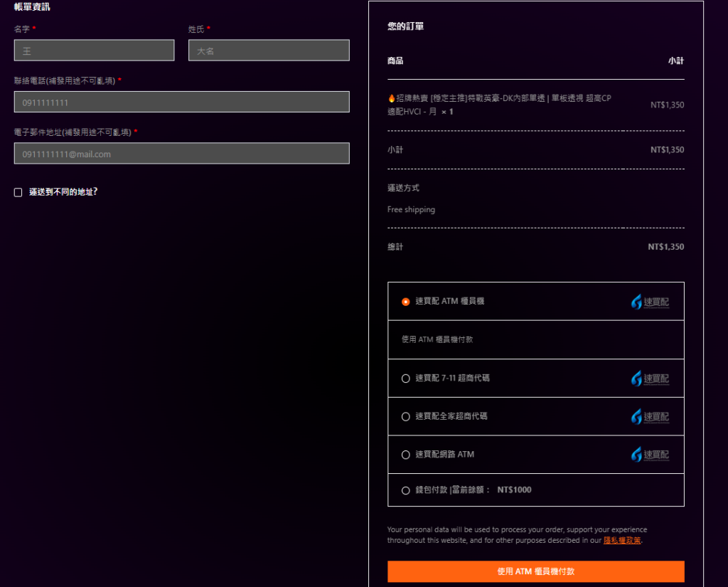Screen dimensions: 728x587
Task: Click the 速買配 logo beside 網路 ATM
Action: (x=650, y=455)
